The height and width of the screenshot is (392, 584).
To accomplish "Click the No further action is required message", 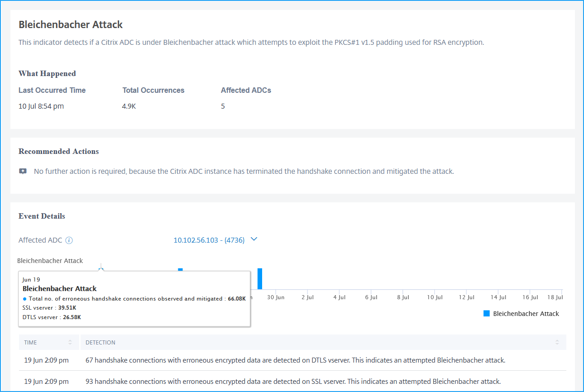I will [x=244, y=172].
